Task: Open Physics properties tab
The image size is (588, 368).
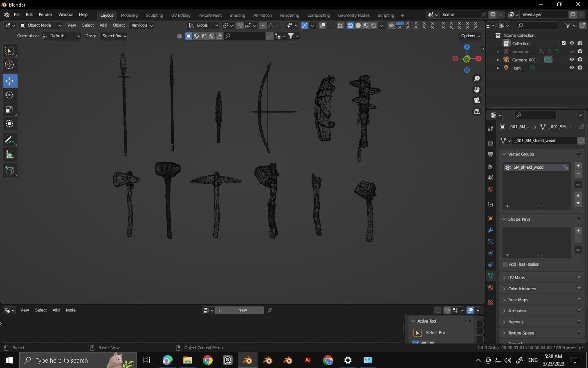Action: (x=490, y=253)
